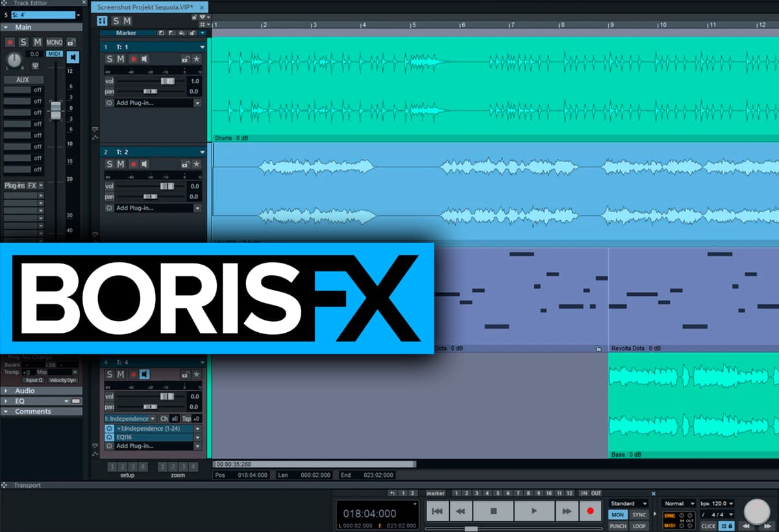The width and height of the screenshot is (779, 532).
Task: Open track 2 name dropdown arrow
Action: click(202, 152)
